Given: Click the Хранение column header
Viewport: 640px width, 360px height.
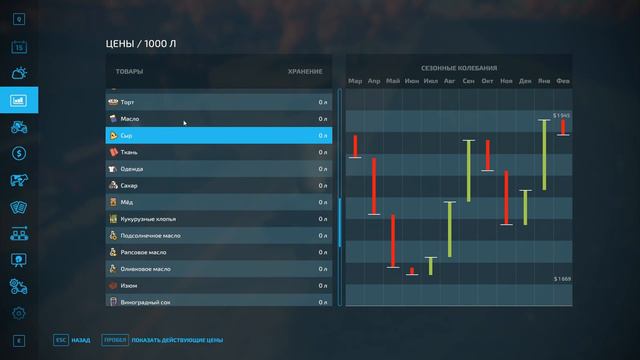Looking at the screenshot, I should pyautogui.click(x=305, y=71).
